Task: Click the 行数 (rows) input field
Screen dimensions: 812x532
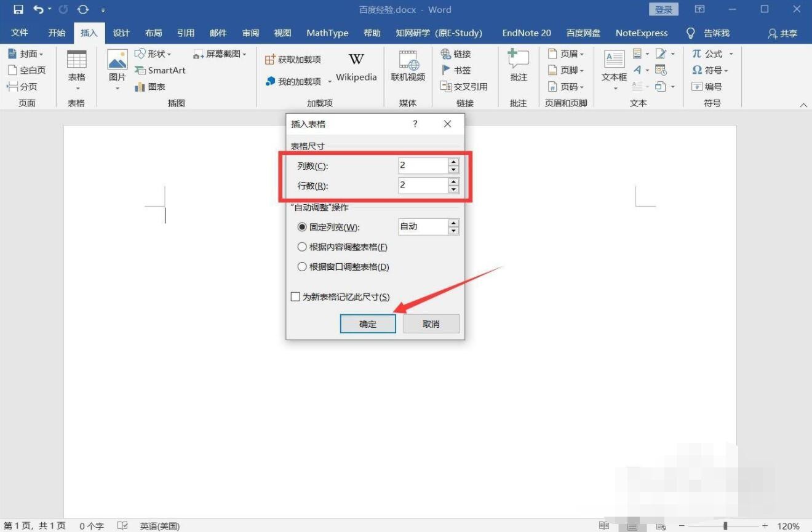Action: point(423,185)
